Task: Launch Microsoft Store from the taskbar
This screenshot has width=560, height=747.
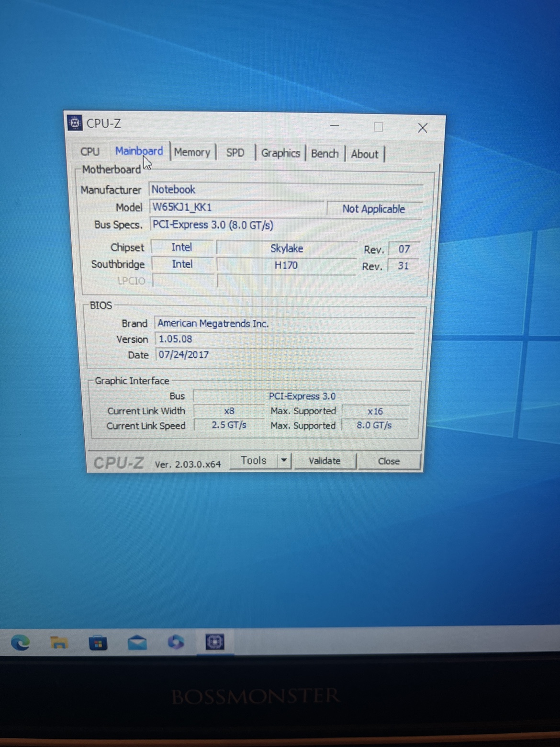Action: tap(98, 643)
